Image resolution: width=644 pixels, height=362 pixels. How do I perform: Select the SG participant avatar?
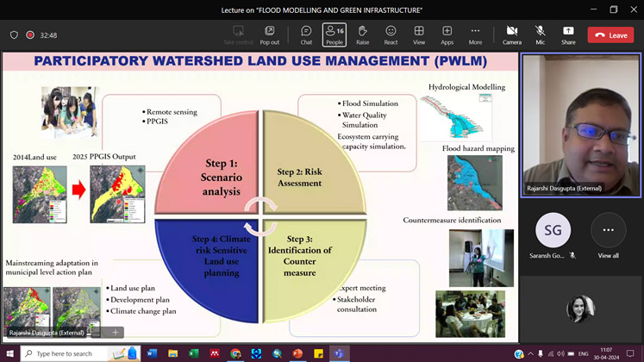(553, 230)
